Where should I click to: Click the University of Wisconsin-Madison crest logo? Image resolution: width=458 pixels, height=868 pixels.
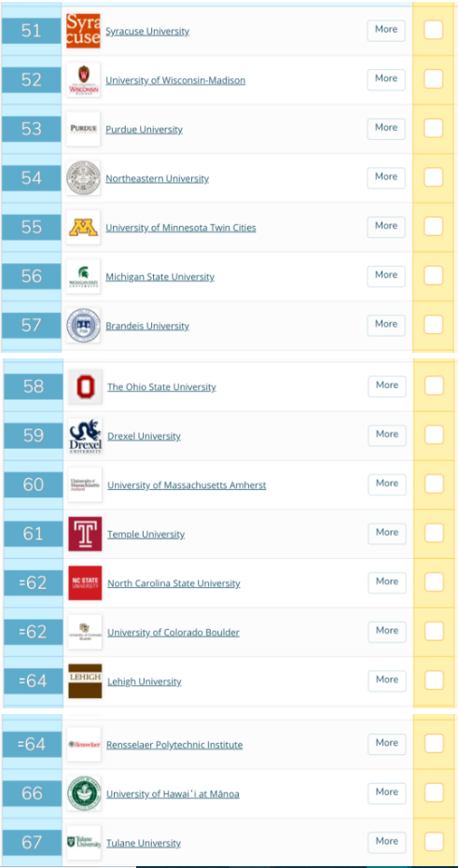point(83,80)
